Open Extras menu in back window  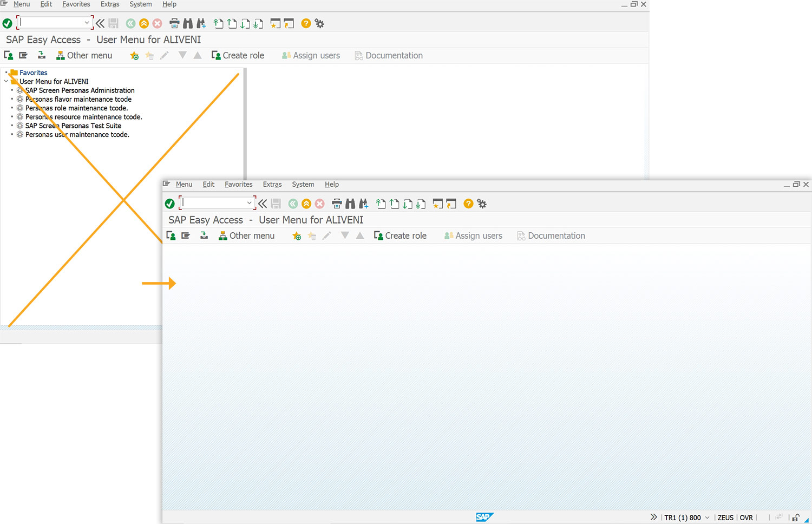point(110,4)
